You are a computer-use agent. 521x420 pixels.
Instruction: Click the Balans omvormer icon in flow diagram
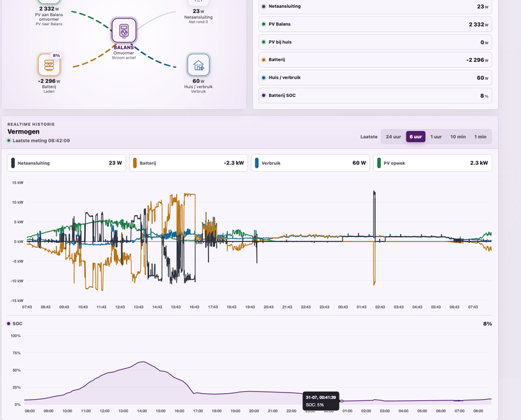click(124, 30)
